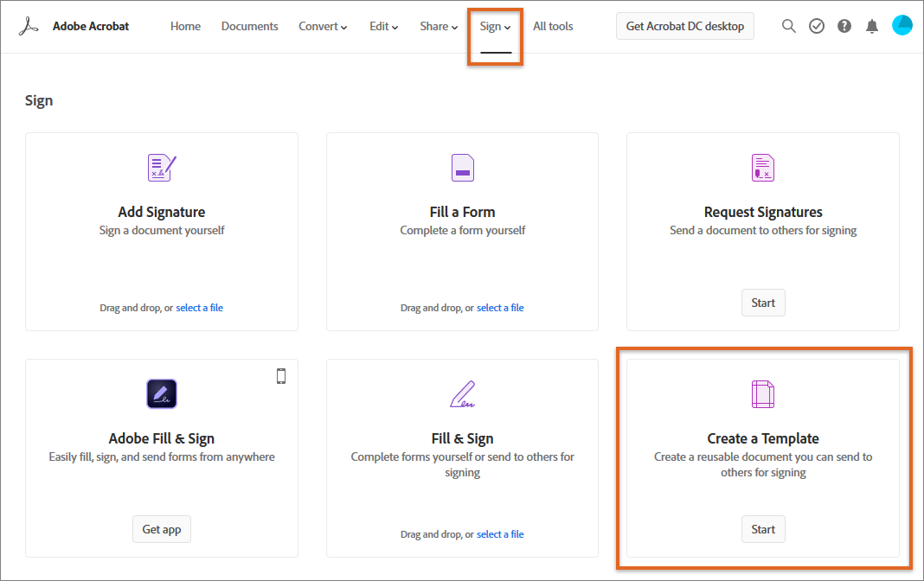Click the Create a Template book icon

[762, 393]
